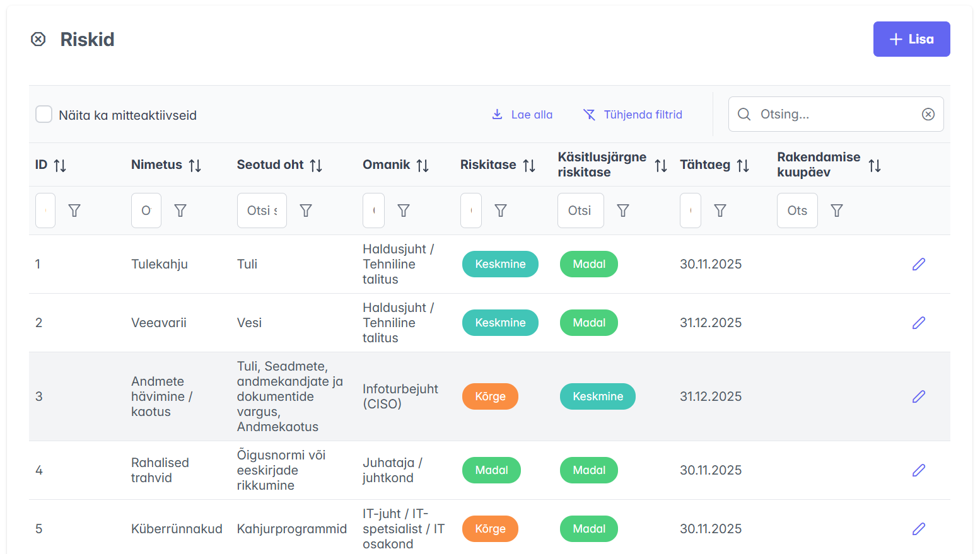Clear the search field with X icon
Image resolution: width=980 pixels, height=554 pixels.
(928, 114)
